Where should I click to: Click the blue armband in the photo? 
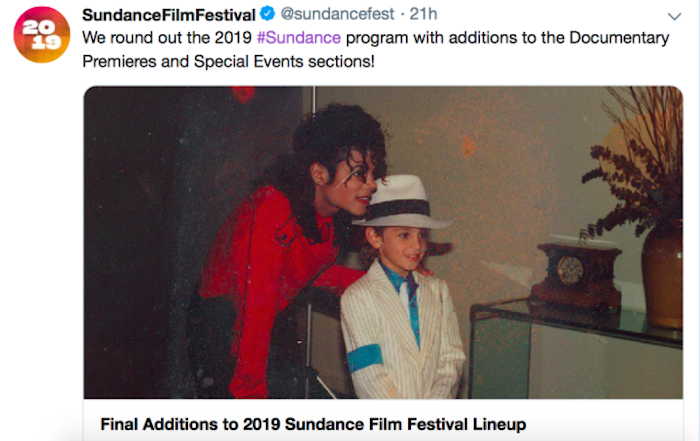366,359
